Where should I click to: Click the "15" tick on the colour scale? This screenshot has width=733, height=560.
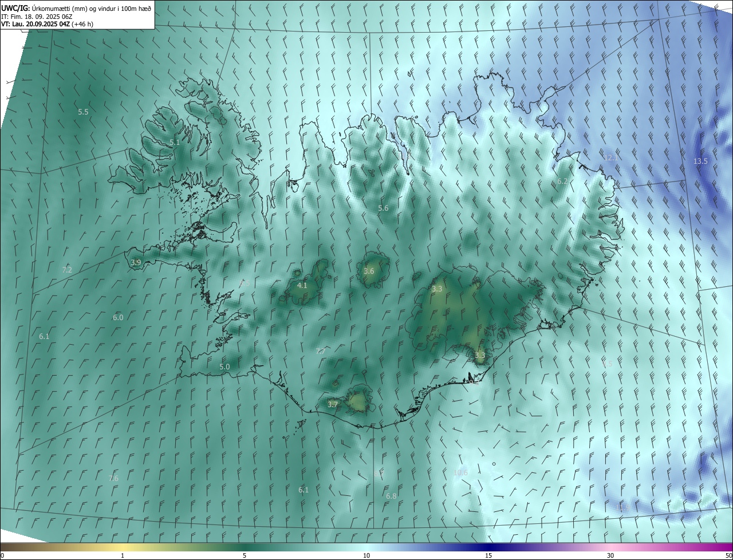click(488, 555)
